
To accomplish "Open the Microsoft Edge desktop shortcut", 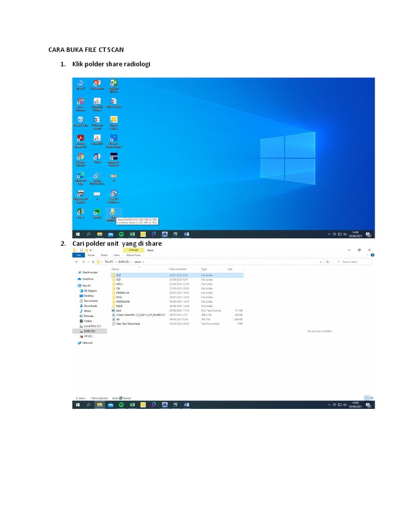I will pyautogui.click(x=81, y=178).
